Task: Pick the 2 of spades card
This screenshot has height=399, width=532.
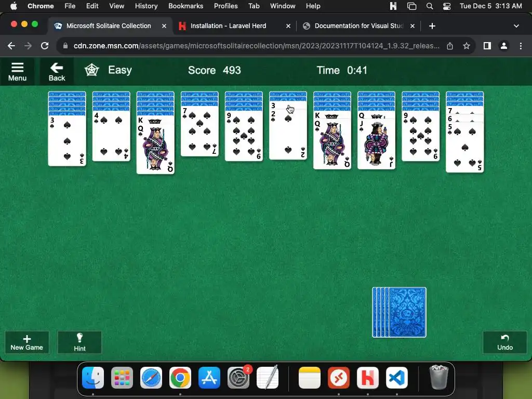Action: tap(288, 136)
